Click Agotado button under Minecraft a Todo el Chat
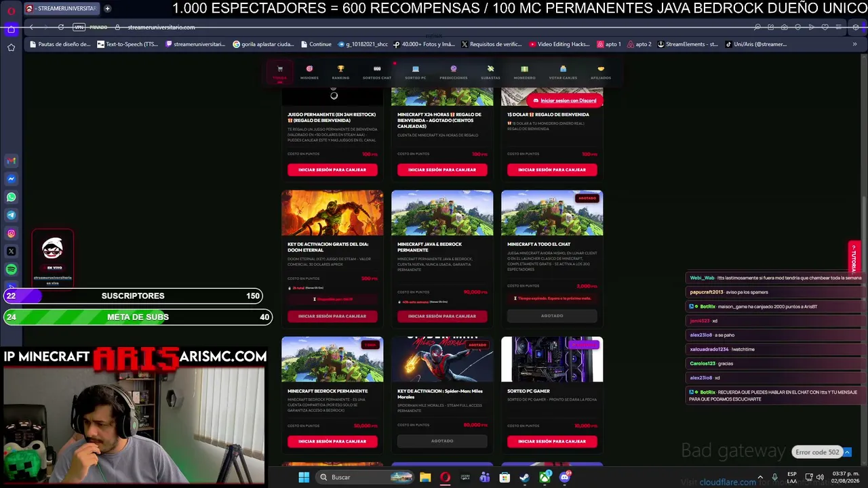The height and width of the screenshot is (488, 868). click(552, 316)
